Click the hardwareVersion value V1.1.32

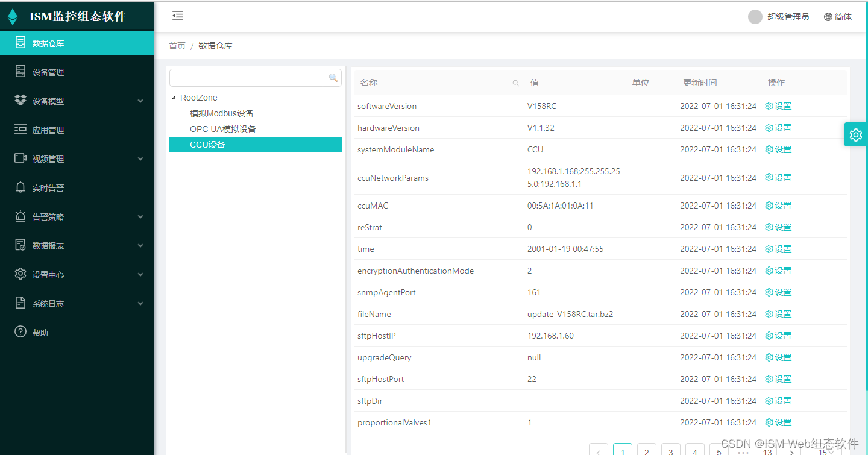click(x=541, y=128)
